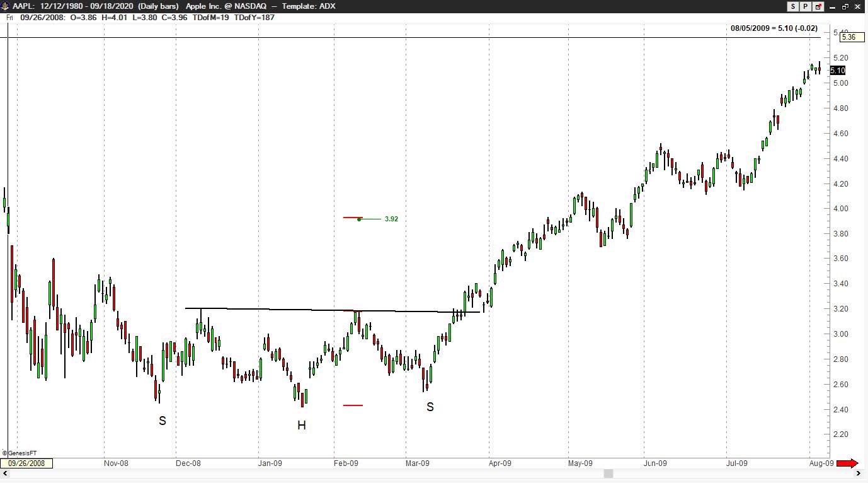
Task: Click the Aug-09 date axis label
Action: pyautogui.click(x=821, y=463)
